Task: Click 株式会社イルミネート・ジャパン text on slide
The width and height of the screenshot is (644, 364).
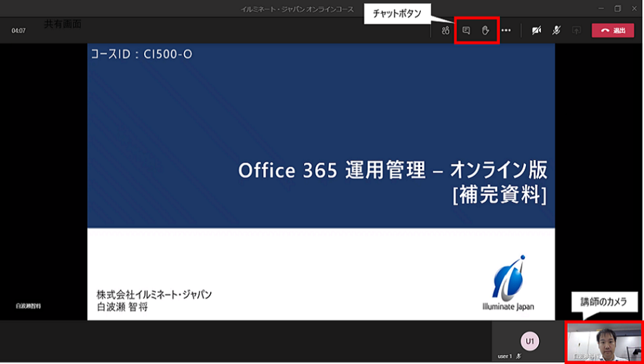Action: (x=154, y=294)
